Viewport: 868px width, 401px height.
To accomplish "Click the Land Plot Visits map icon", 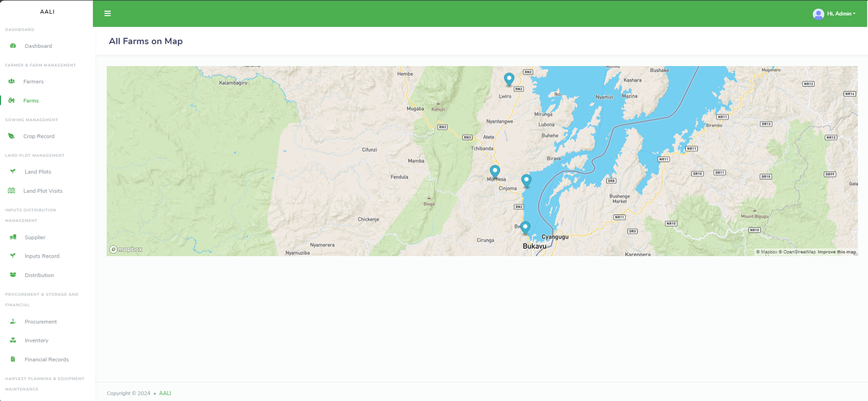I will coord(12,191).
